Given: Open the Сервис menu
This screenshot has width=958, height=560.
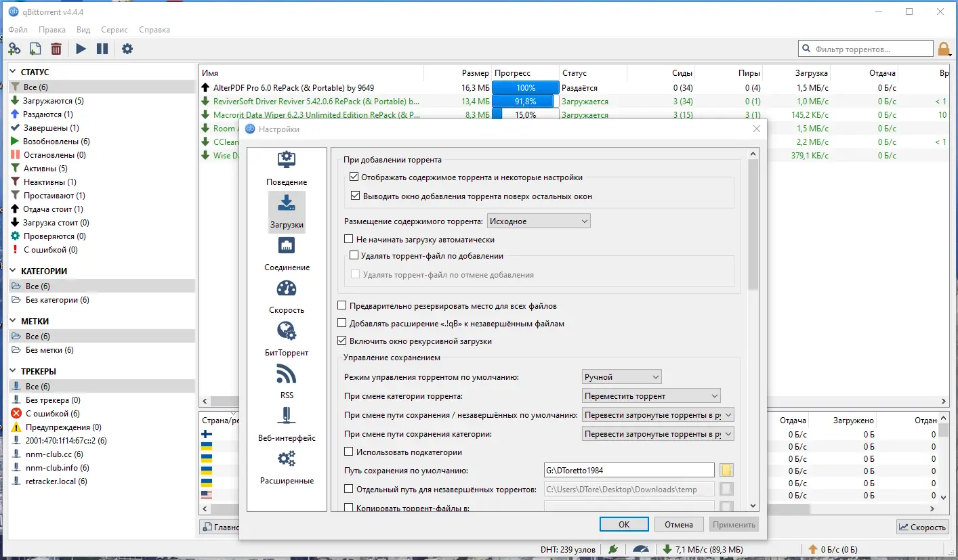Looking at the screenshot, I should 114,30.
